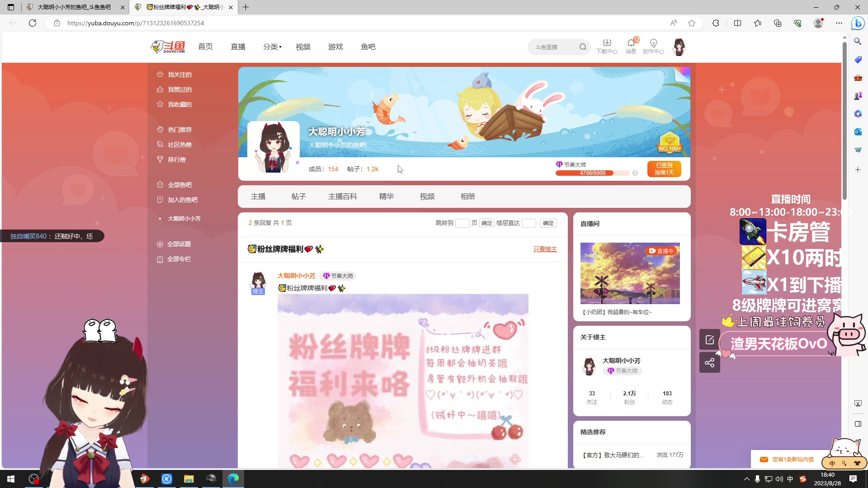Viewport: 868px width, 488px height.
Task: Open browser Settings and more menu
Action: (839, 23)
